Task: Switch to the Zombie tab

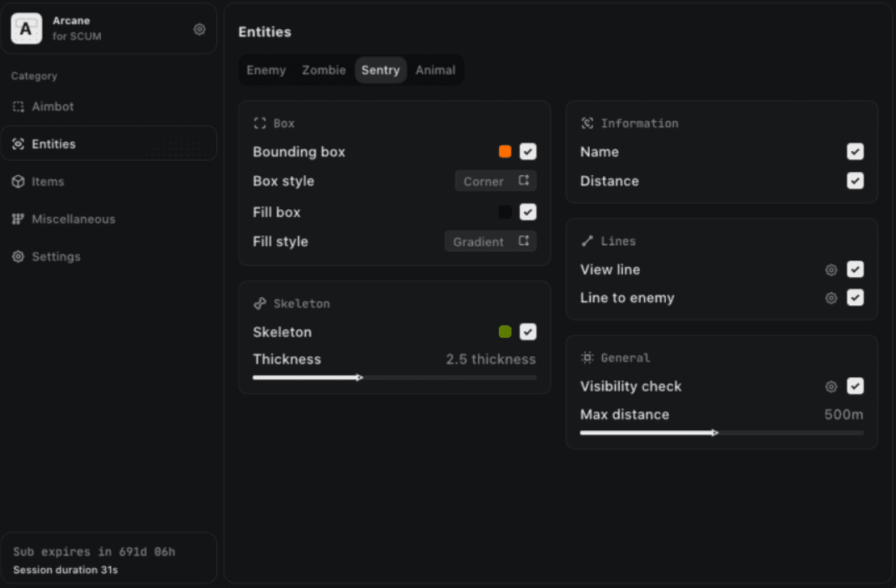Action: point(324,70)
